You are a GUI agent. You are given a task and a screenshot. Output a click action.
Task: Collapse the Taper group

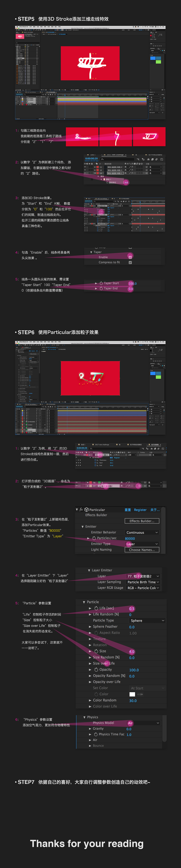[91, 252]
